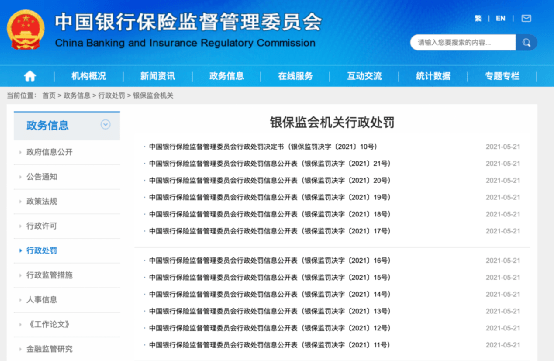
Task: Open 统计数据 menu
Action: tap(433, 76)
